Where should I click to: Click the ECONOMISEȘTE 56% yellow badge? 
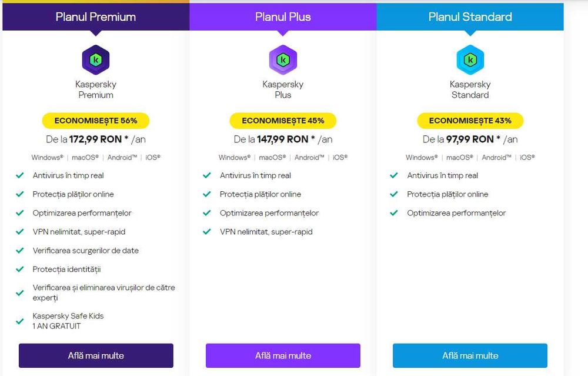click(96, 121)
